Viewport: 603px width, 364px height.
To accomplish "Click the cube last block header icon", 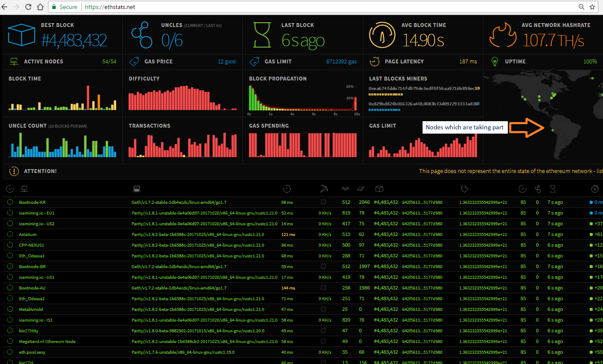I will 379,189.
